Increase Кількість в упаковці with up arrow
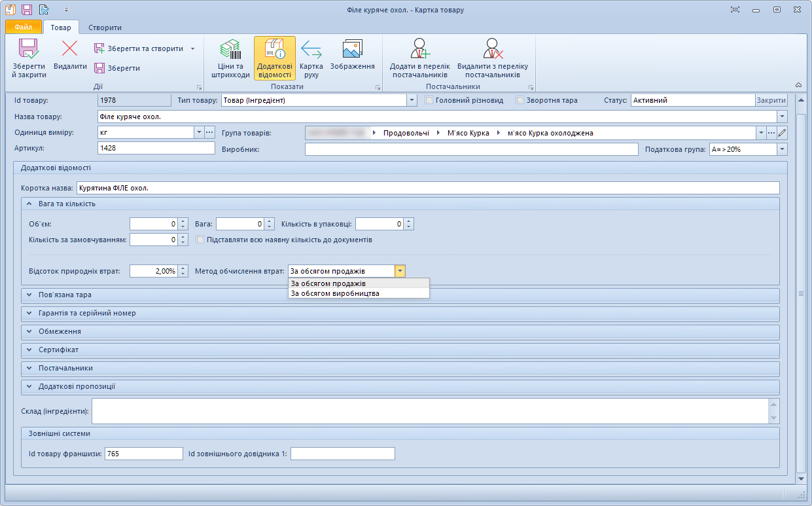 click(409, 221)
